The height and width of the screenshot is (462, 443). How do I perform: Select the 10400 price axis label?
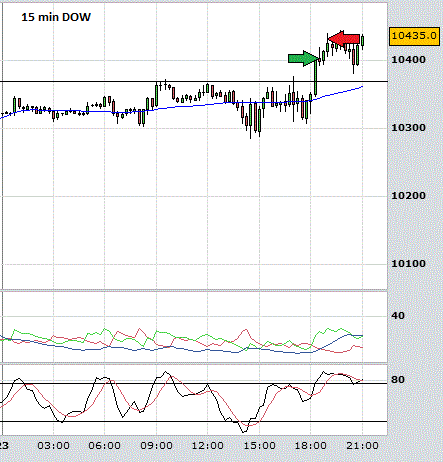tap(408, 60)
